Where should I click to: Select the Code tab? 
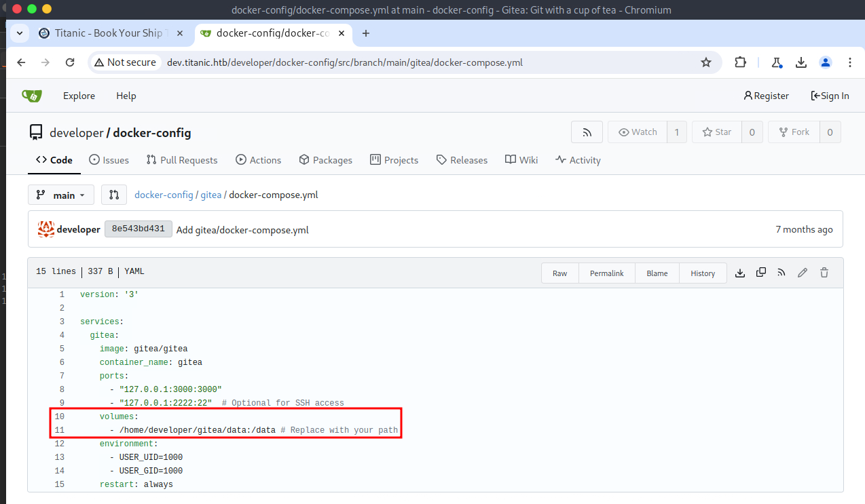[54, 160]
